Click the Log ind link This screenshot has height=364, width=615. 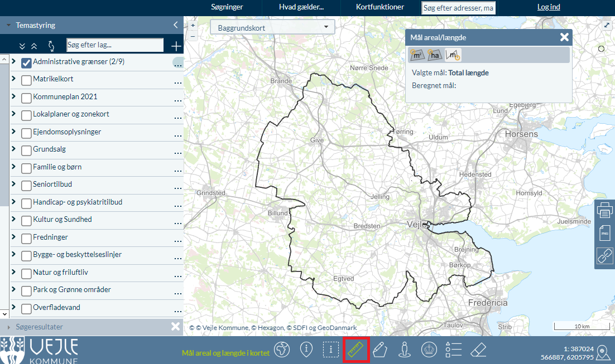tap(549, 7)
